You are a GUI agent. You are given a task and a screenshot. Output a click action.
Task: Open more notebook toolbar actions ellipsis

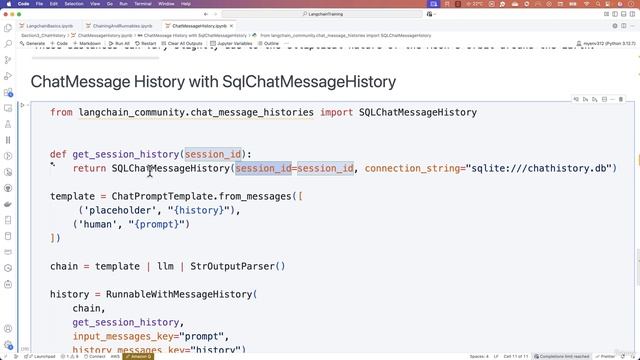pos(287,43)
